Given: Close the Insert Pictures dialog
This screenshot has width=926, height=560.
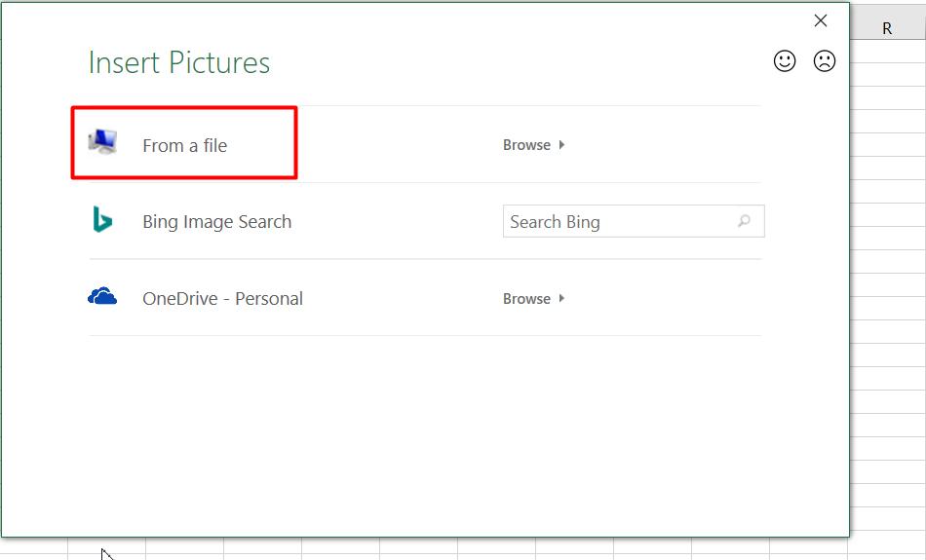Looking at the screenshot, I should point(821,20).
